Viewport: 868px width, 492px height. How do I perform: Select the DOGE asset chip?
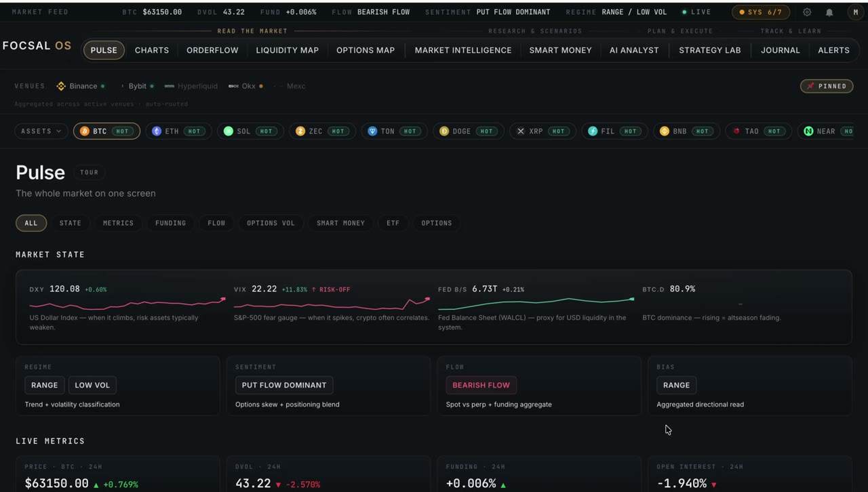click(x=468, y=131)
